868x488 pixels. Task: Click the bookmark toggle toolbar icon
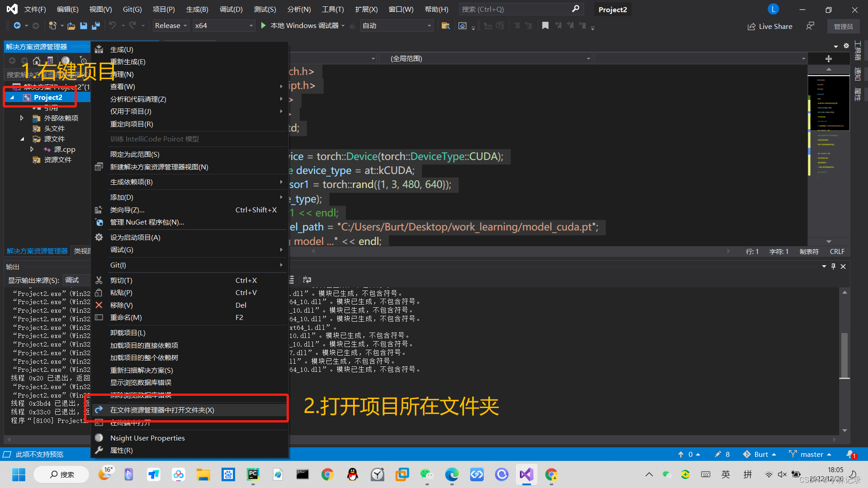click(x=545, y=26)
